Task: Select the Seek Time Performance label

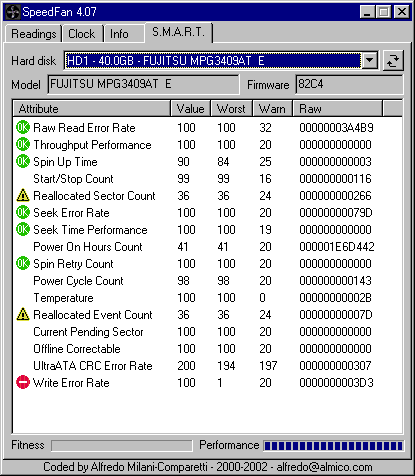Action: [90, 230]
